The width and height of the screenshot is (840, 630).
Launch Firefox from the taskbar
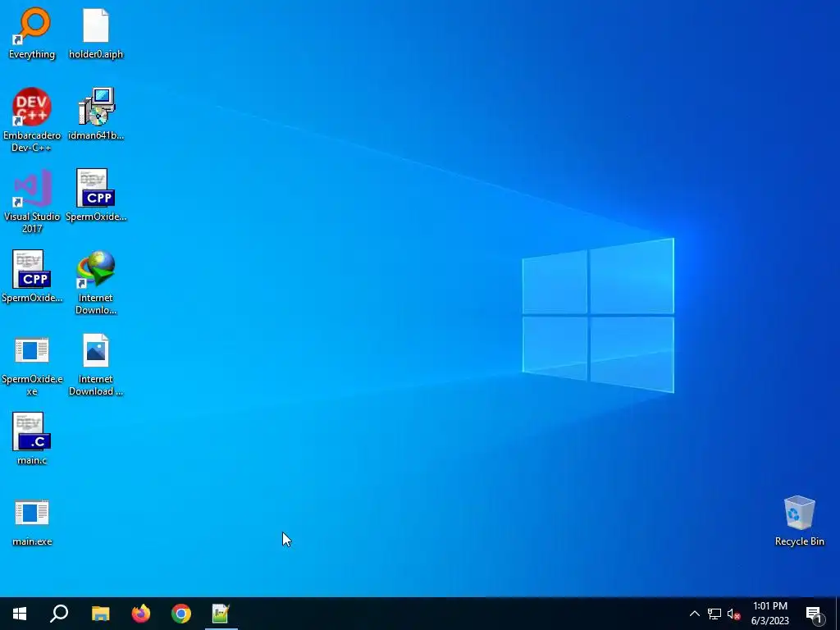pos(141,614)
